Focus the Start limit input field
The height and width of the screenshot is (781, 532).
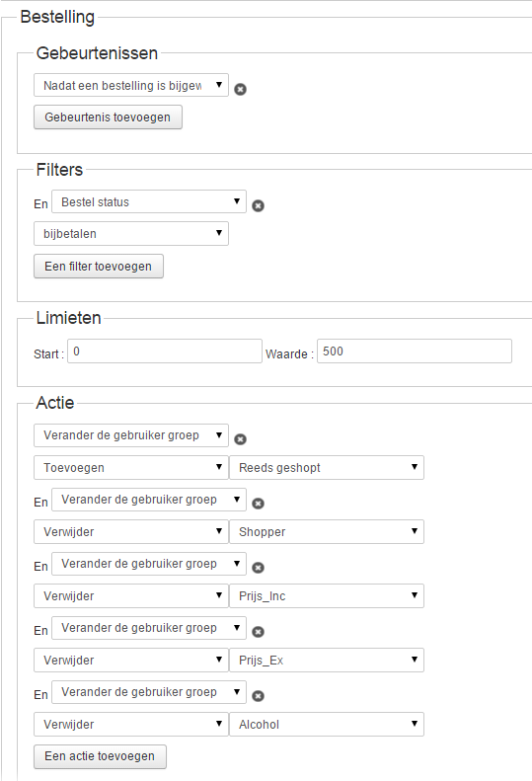click(x=165, y=351)
